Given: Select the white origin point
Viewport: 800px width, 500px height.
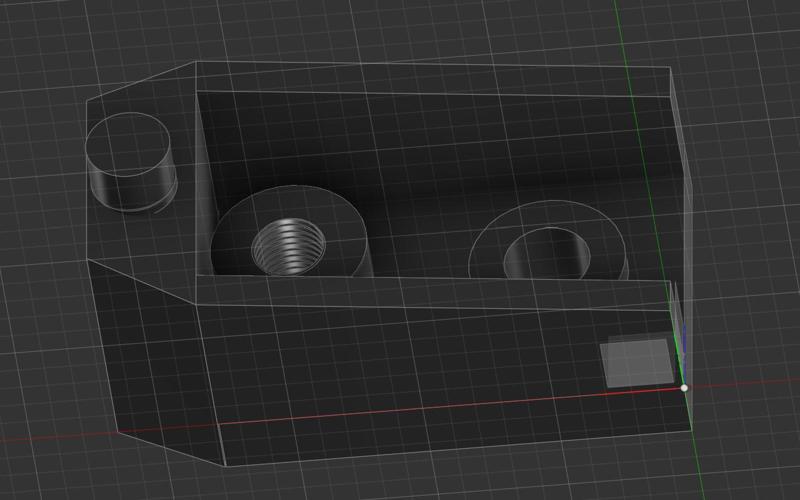Looking at the screenshot, I should click(x=684, y=388).
